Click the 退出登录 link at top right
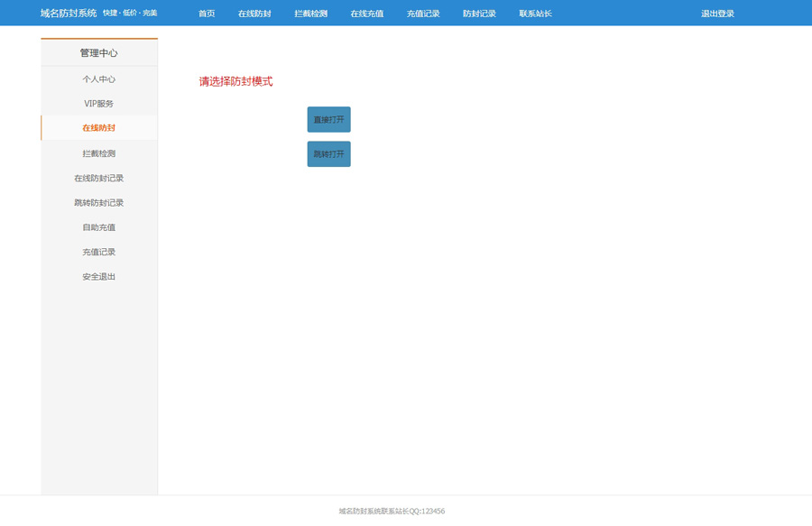The height and width of the screenshot is (526, 812). [717, 14]
